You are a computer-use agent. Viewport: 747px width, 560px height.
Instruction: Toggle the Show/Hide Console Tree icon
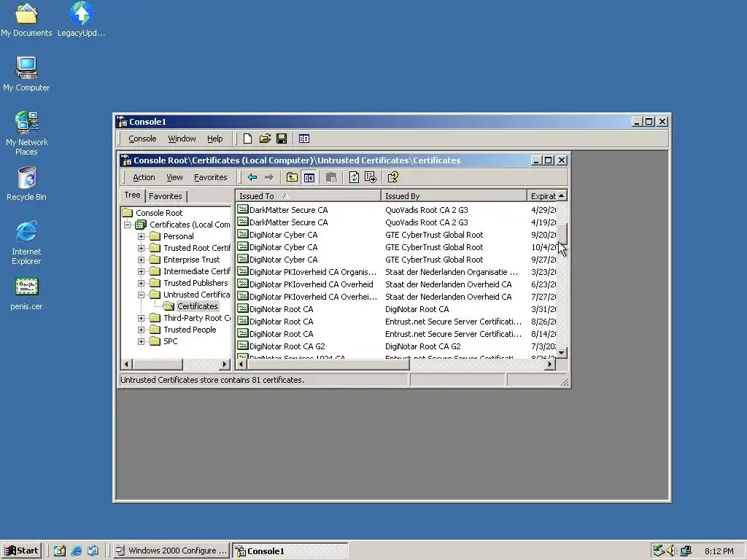(x=309, y=177)
